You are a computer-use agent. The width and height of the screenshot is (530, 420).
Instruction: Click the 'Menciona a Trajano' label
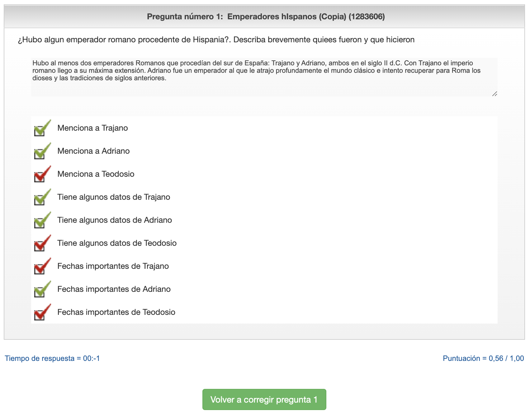tap(92, 128)
